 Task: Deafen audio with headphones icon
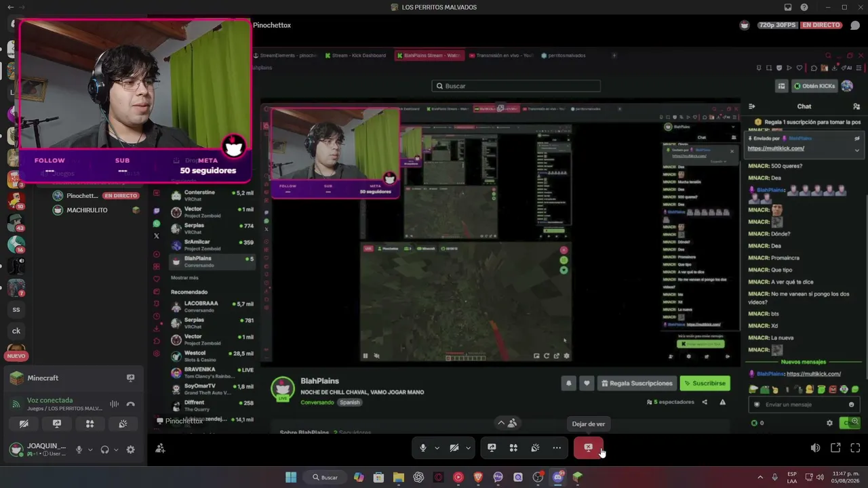click(104, 449)
